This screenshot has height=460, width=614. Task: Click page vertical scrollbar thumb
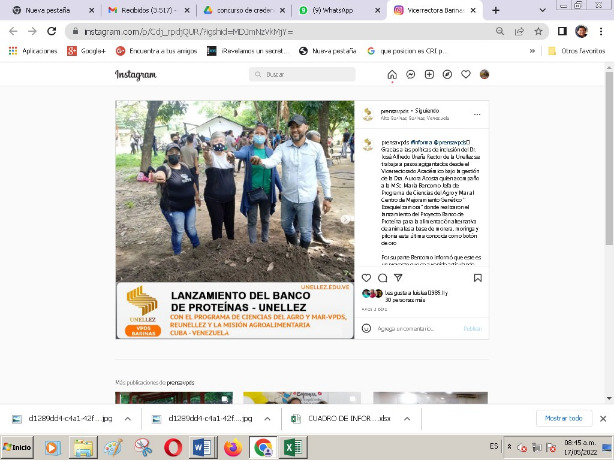point(609,159)
